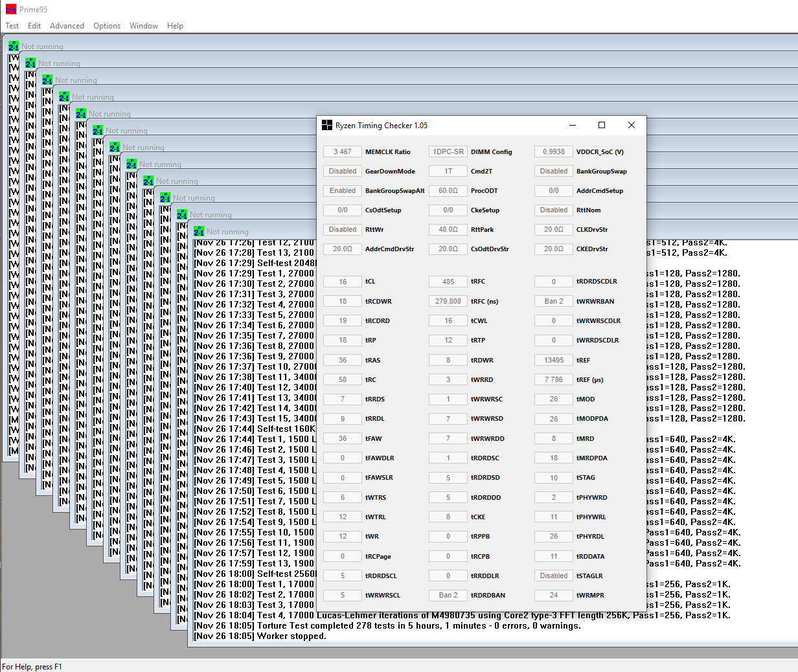Select the MEMCLK Ratio value field
The height and width of the screenshot is (672, 798).
tap(343, 151)
